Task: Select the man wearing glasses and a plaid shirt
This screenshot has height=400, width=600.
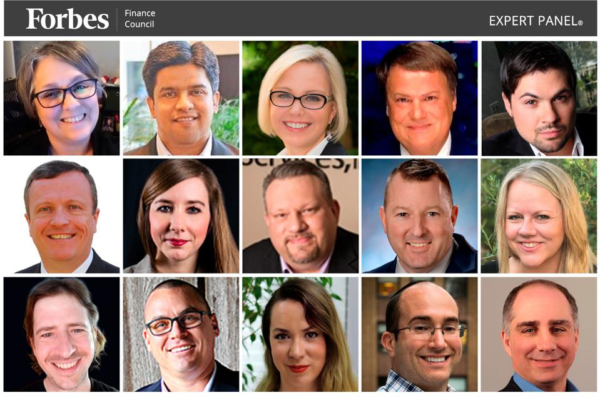Action: [x=420, y=335]
